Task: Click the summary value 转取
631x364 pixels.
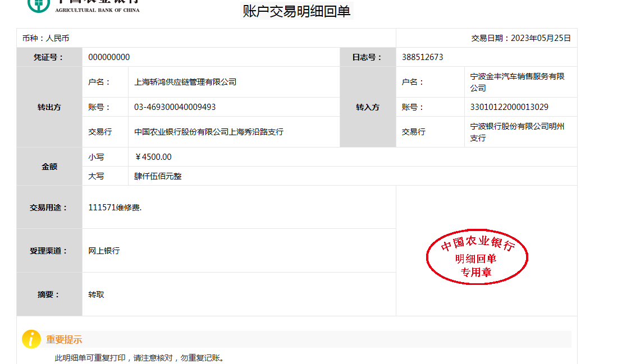Action: pyautogui.click(x=96, y=294)
